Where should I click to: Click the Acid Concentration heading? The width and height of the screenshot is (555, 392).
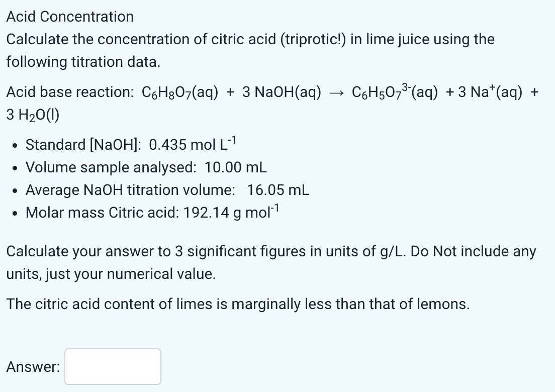click(x=70, y=17)
